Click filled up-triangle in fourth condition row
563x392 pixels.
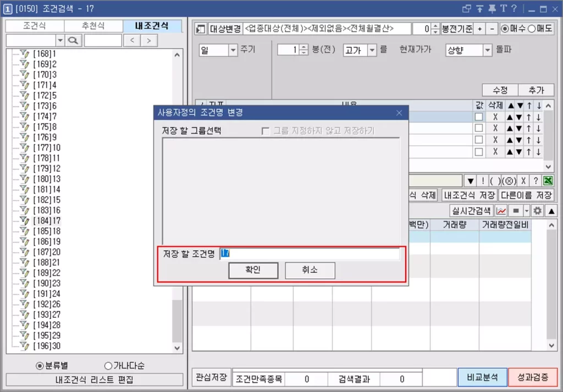510,152
